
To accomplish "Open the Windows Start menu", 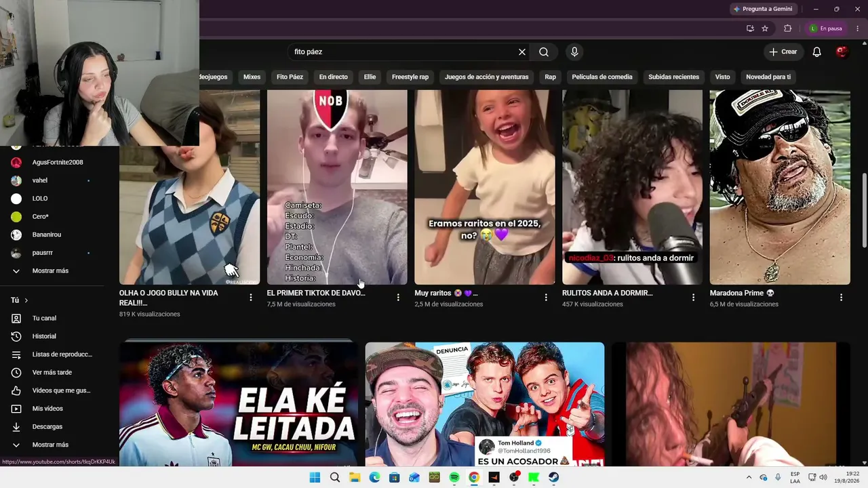I will [315, 478].
